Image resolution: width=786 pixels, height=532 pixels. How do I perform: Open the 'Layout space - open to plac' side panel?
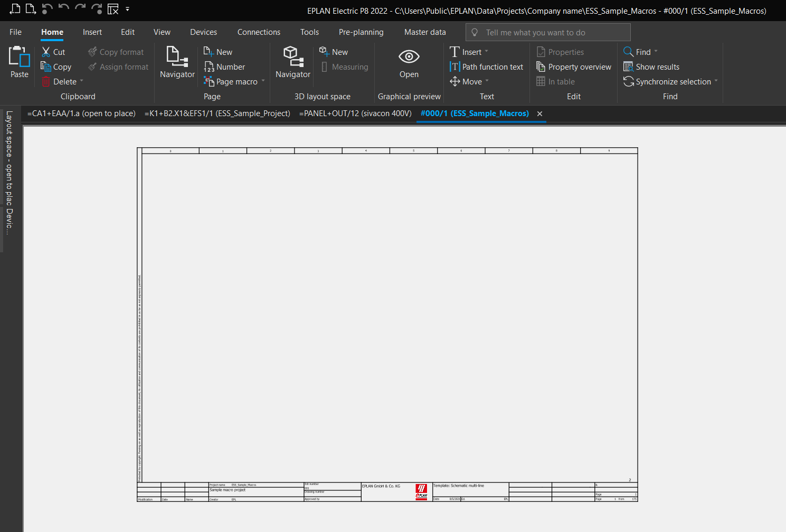(x=9, y=158)
